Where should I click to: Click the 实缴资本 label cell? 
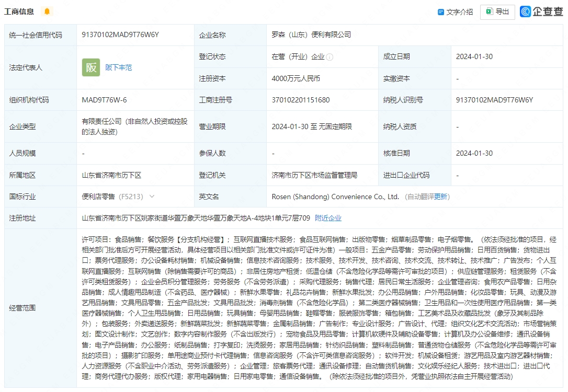(x=415, y=78)
